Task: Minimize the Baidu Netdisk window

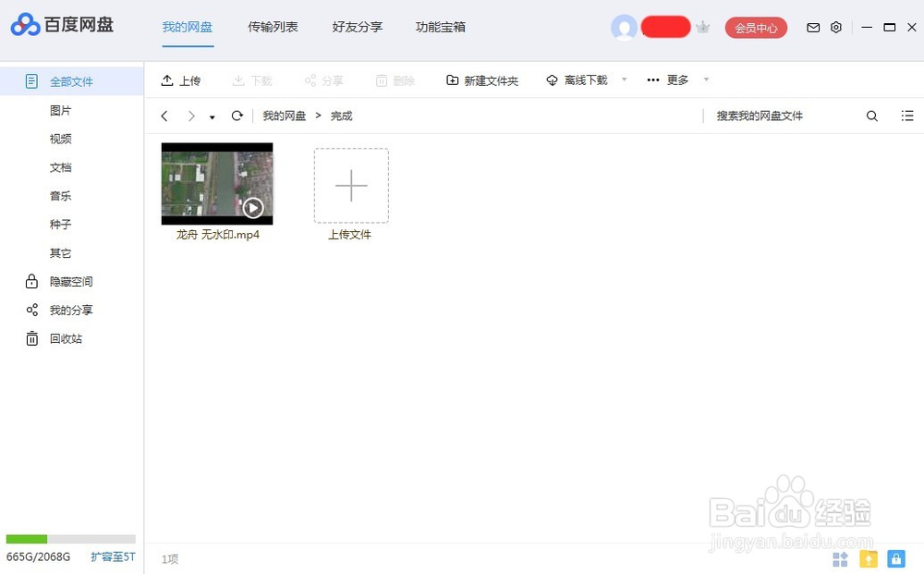Action: pos(867,27)
